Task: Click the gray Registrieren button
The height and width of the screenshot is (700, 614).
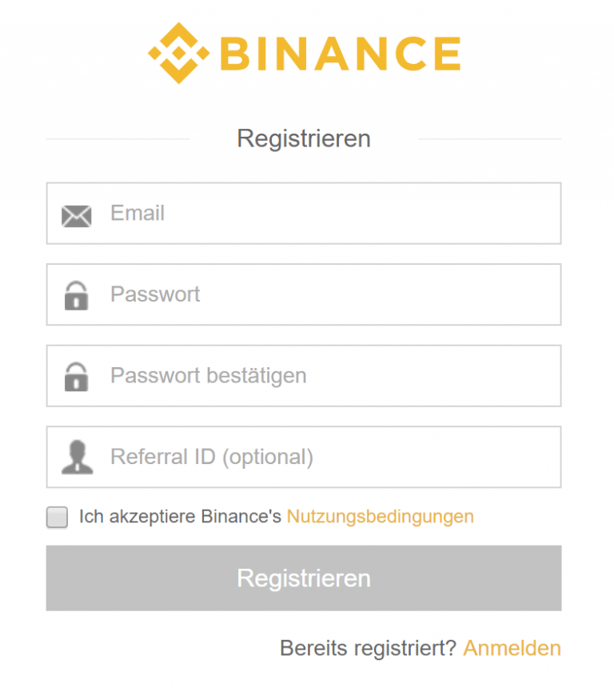Action: pyautogui.click(x=304, y=578)
